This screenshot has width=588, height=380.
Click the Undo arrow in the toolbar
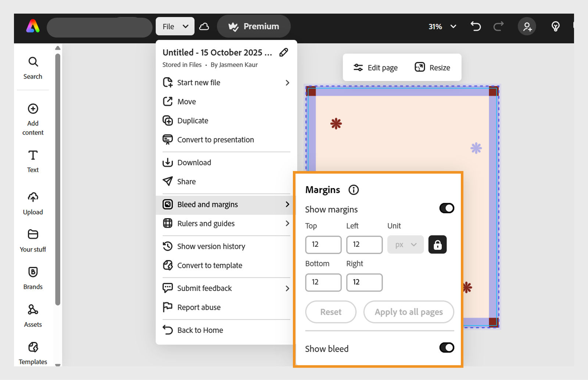[x=476, y=26]
